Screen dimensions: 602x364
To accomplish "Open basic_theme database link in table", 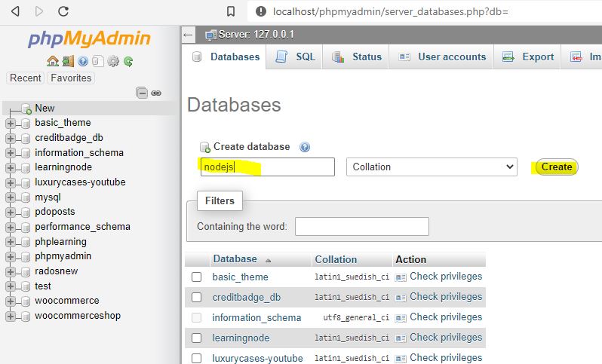I will pos(241,277).
